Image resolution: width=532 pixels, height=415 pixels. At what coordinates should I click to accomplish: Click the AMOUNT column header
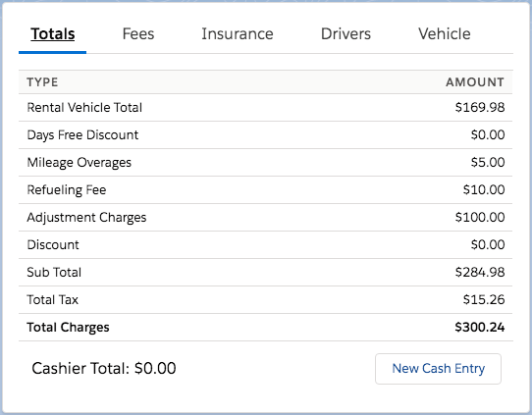click(x=475, y=82)
